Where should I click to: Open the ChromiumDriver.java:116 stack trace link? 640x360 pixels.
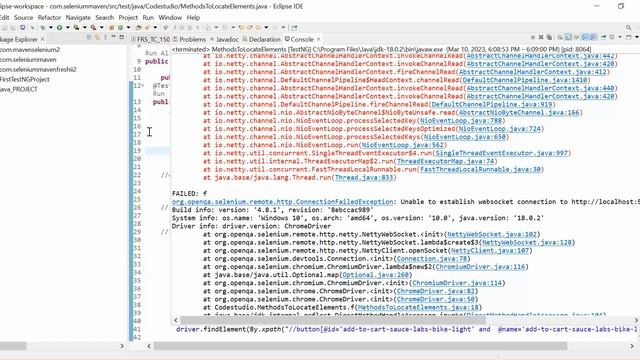[x=480, y=267]
